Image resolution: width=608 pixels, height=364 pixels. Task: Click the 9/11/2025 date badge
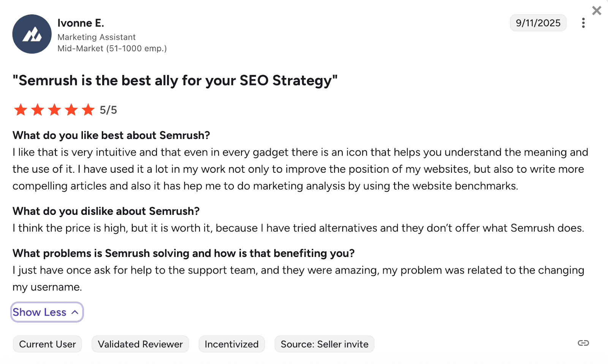pyautogui.click(x=538, y=23)
